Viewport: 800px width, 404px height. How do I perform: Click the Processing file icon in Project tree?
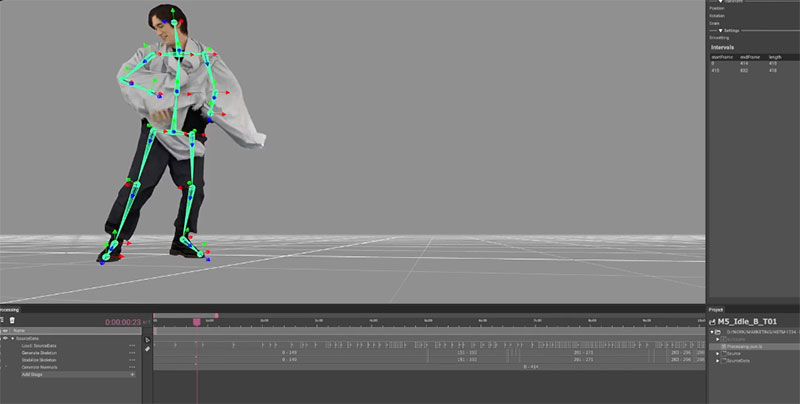[x=723, y=346]
